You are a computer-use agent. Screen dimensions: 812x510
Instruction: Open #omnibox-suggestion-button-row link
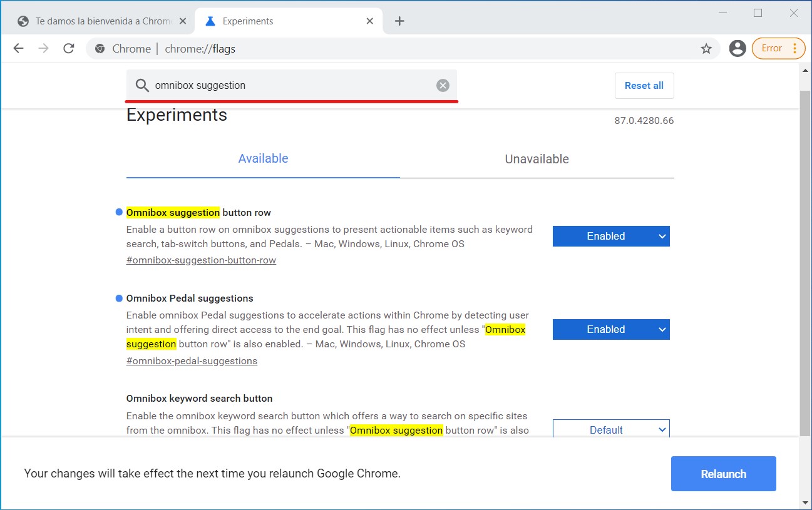coord(201,260)
